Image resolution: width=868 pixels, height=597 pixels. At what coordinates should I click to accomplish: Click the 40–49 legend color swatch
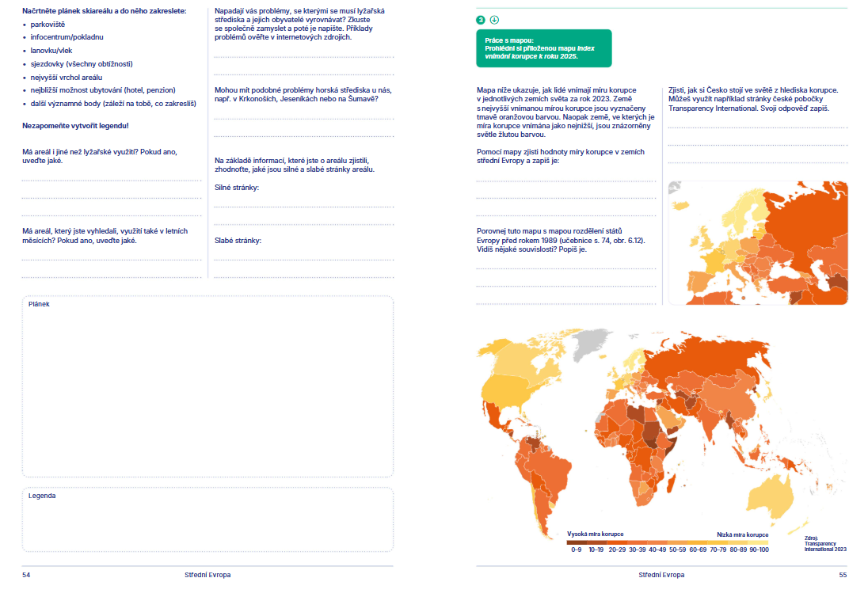click(x=657, y=543)
